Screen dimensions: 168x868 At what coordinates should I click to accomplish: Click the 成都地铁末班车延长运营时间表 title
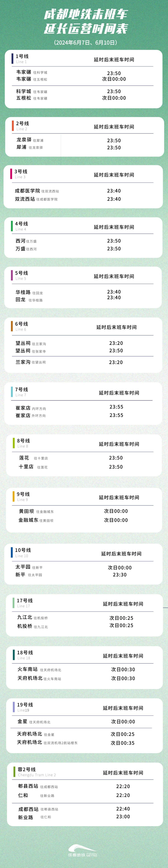pyautogui.click(x=86, y=21)
